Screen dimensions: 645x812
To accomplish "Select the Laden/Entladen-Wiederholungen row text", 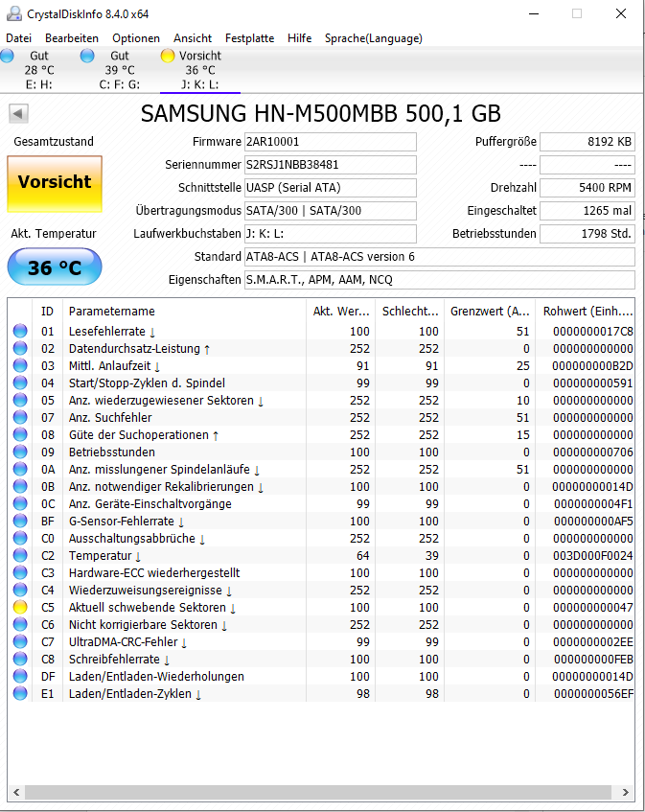I will (156, 676).
